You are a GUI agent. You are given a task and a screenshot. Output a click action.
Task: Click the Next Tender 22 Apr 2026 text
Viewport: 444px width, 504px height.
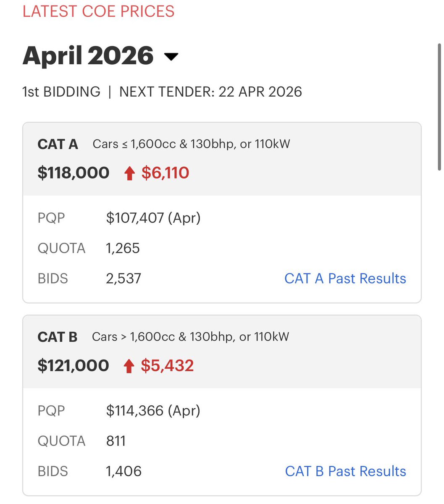(x=210, y=92)
